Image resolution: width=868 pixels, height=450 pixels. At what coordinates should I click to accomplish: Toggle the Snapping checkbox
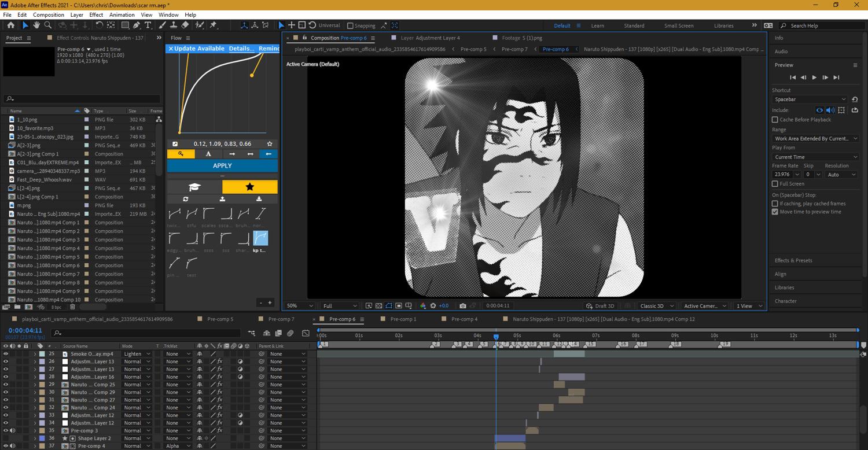pyautogui.click(x=350, y=25)
